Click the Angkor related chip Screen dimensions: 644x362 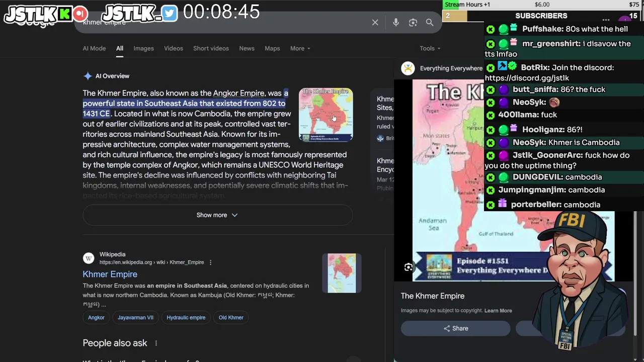pyautogui.click(x=96, y=317)
